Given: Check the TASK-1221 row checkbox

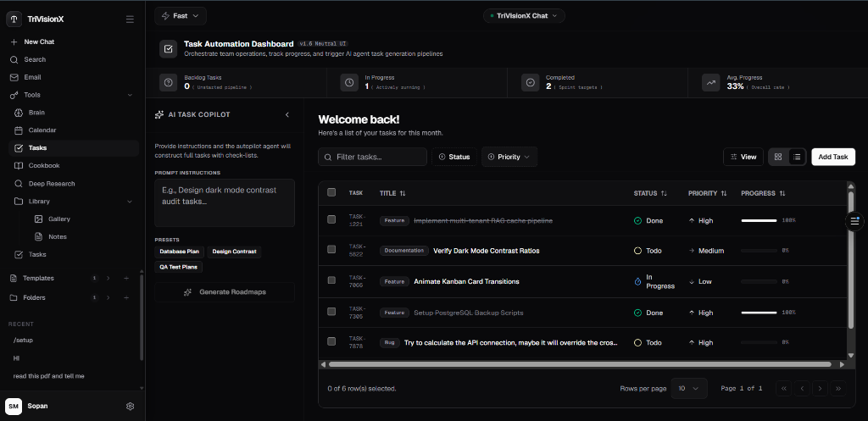Looking at the screenshot, I should coord(331,219).
